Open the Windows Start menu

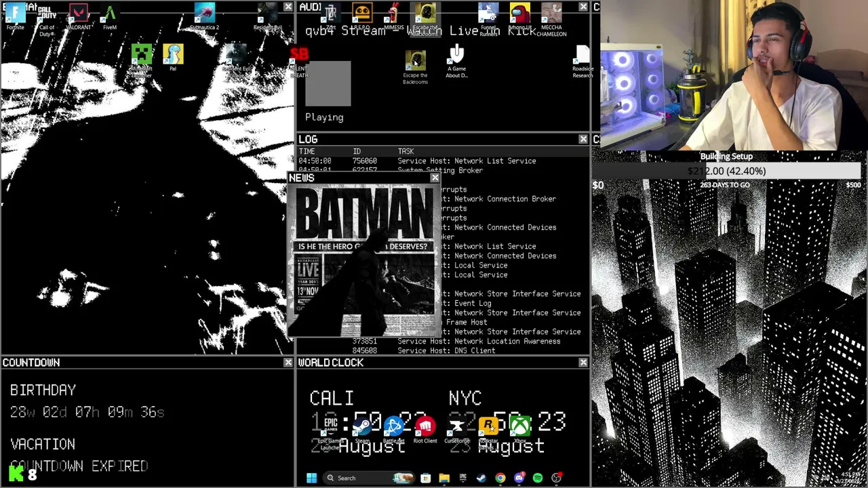point(311,478)
